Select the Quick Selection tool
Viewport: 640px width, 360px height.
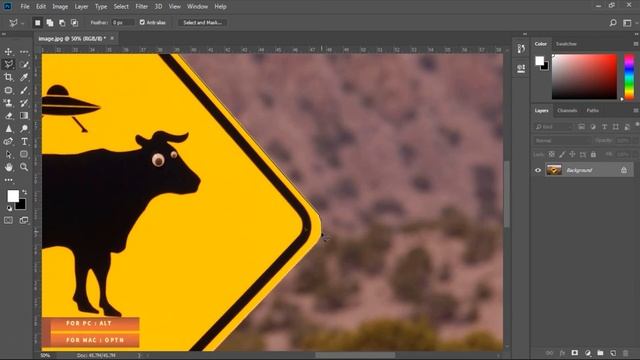(24, 64)
